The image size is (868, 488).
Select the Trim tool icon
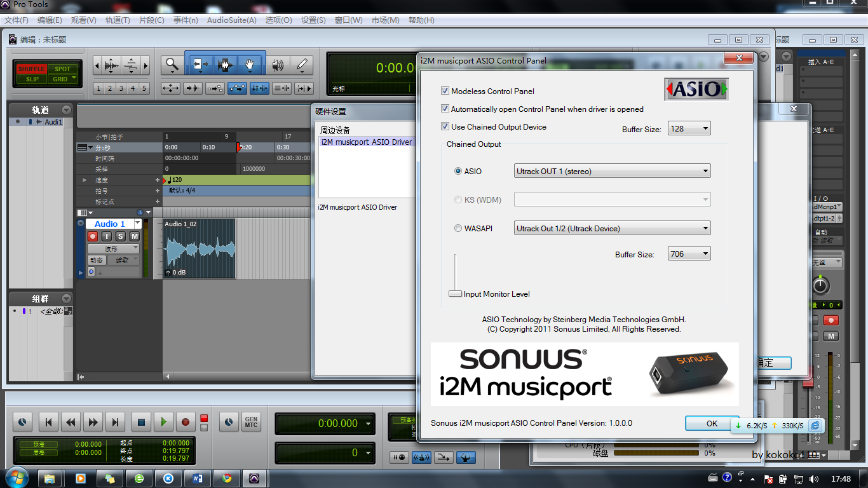(201, 64)
